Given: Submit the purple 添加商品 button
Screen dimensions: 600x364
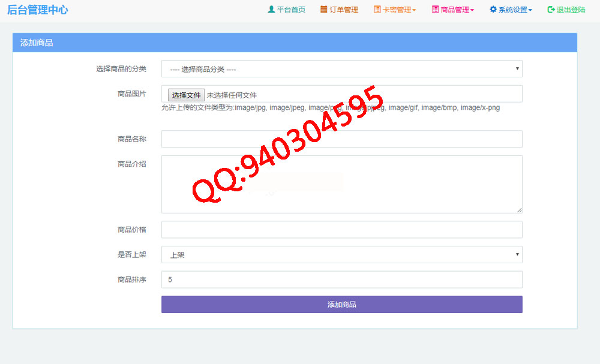Looking at the screenshot, I should point(341,304).
